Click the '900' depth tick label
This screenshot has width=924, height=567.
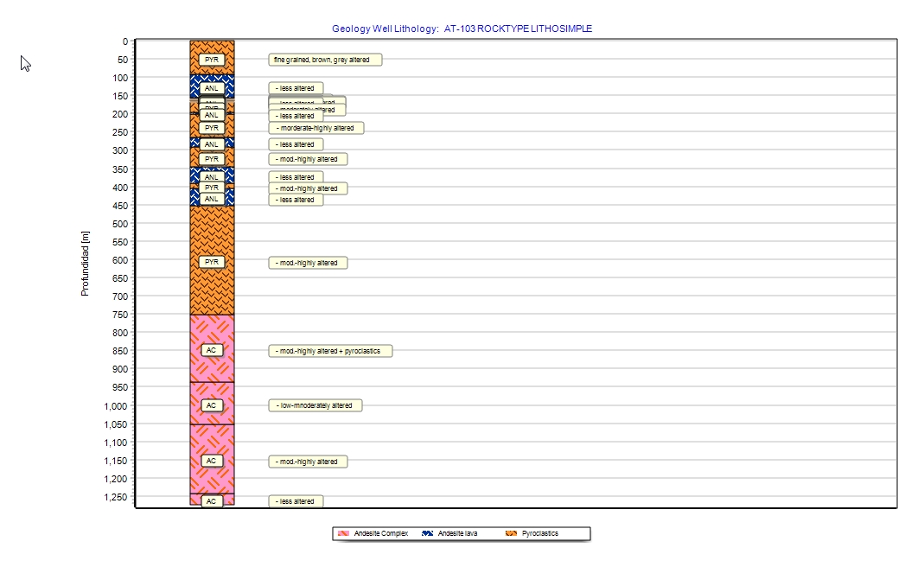pyautogui.click(x=120, y=369)
